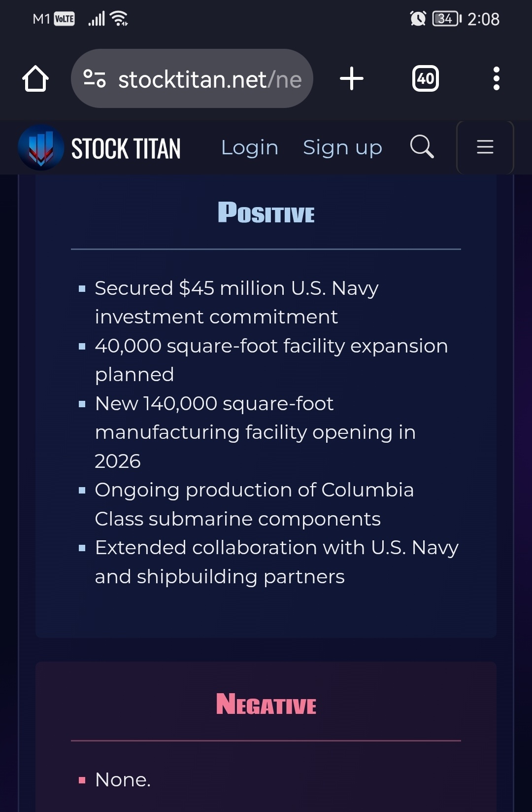The width and height of the screenshot is (532, 812).
Task: Open a new tab with plus icon
Action: coord(352,79)
